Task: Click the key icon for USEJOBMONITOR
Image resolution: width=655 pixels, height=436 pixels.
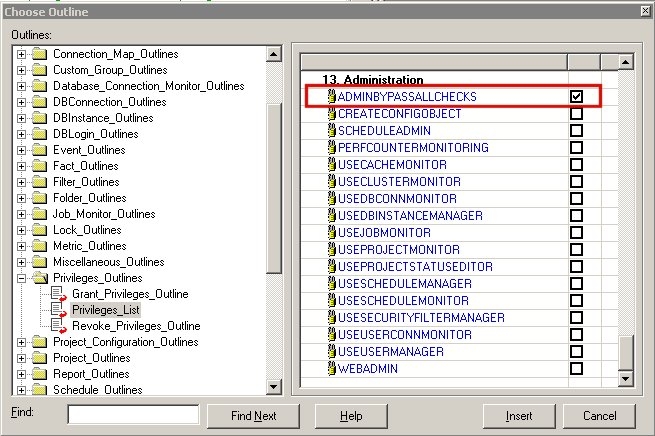Action: (331, 233)
